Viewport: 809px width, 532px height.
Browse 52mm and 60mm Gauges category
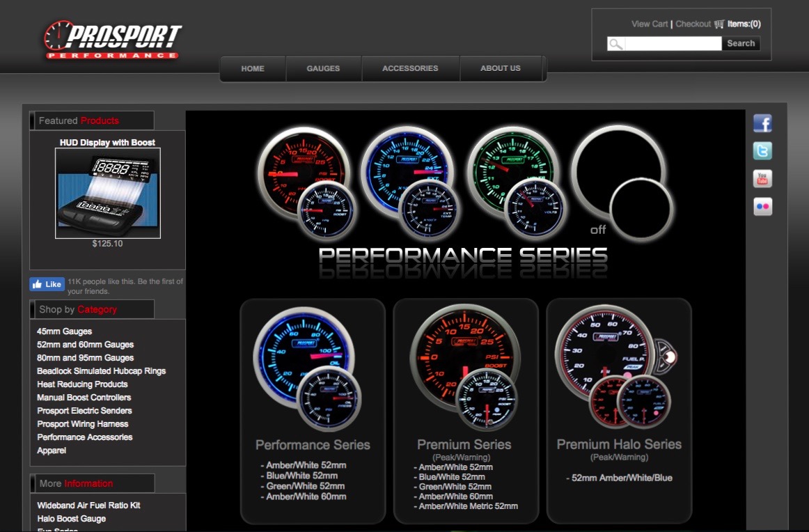point(85,345)
